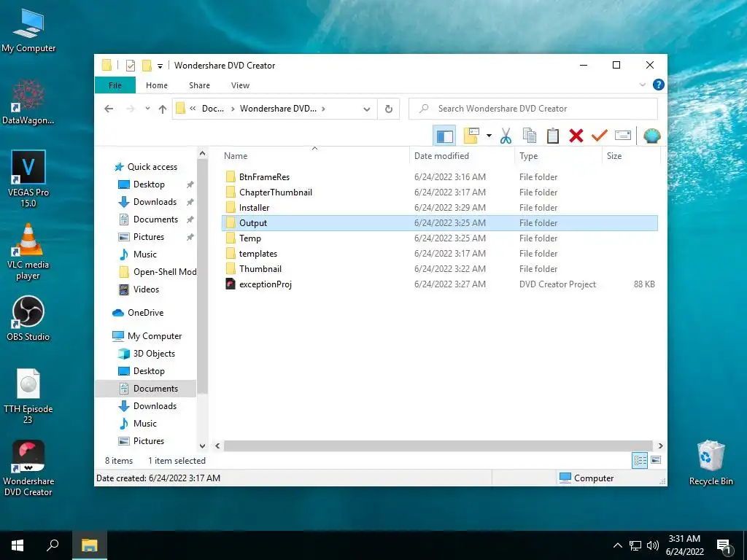Open the breadcrumb overflow double chevron
The image size is (747, 560).
193,109
